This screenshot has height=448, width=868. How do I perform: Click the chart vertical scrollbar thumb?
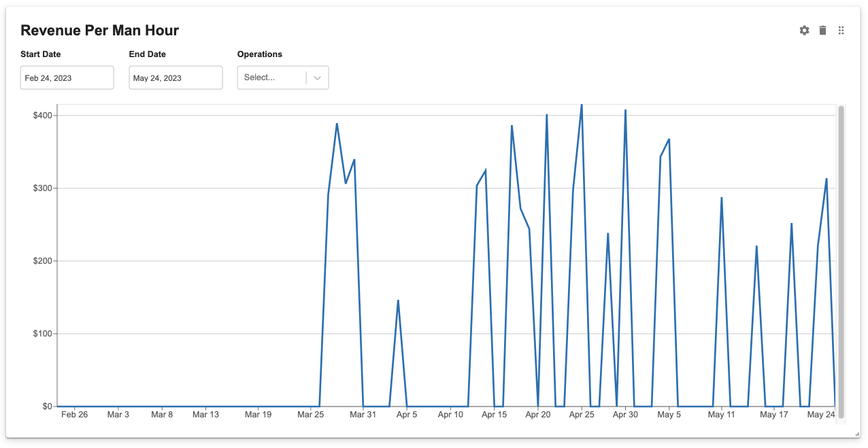(841, 261)
